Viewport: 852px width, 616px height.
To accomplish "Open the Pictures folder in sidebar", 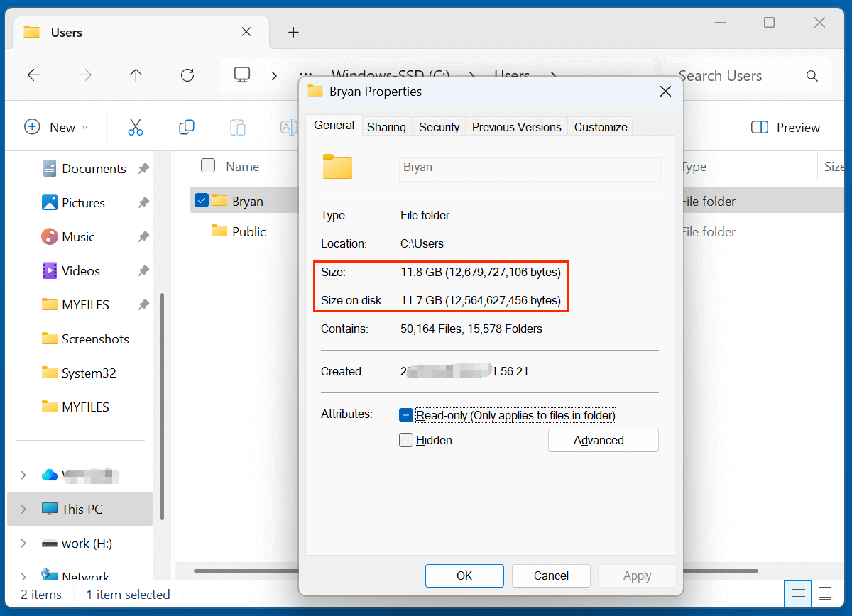I will click(x=82, y=203).
